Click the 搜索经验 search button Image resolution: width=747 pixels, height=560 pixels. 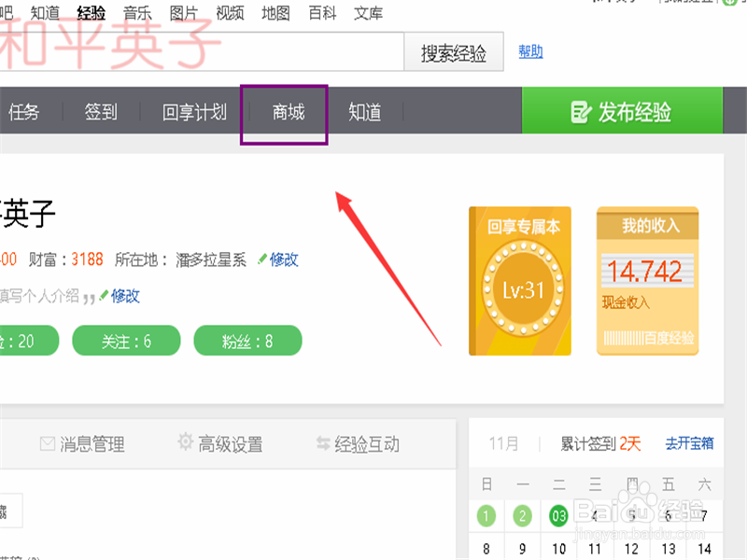click(x=454, y=52)
